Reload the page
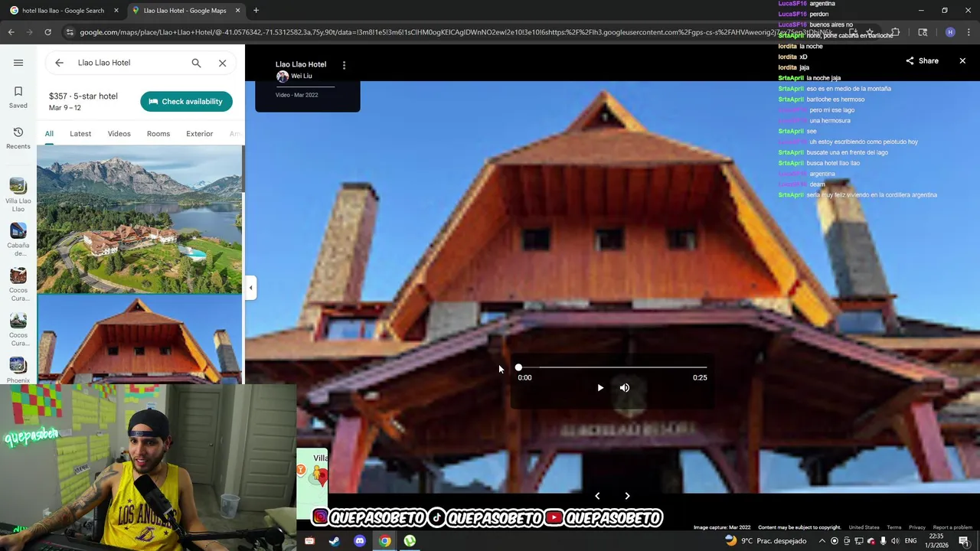The height and width of the screenshot is (551, 980). [x=47, y=32]
